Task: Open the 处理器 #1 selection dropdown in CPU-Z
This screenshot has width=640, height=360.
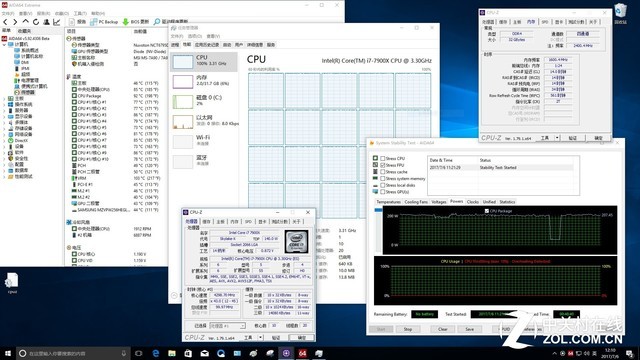Action: click(227, 326)
